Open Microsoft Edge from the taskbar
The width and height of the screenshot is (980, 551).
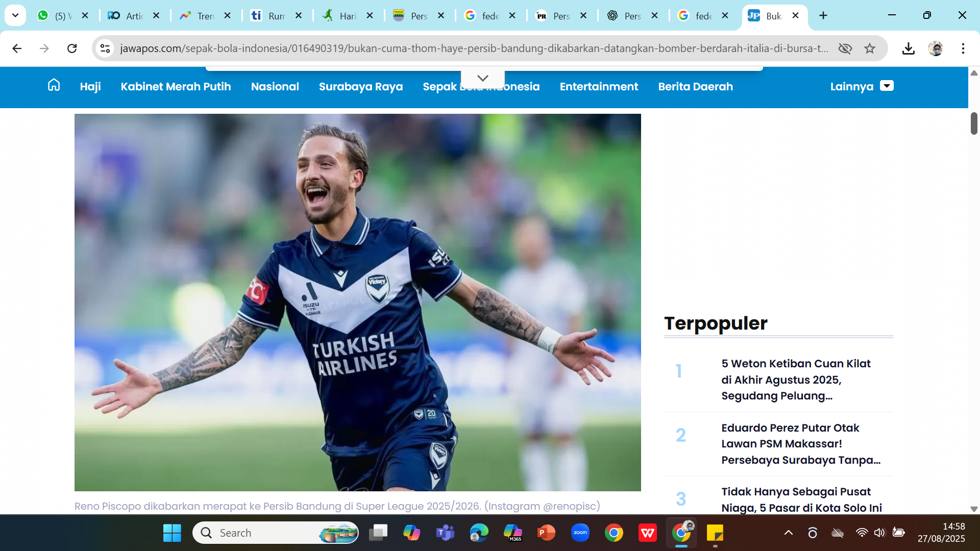coord(479,533)
